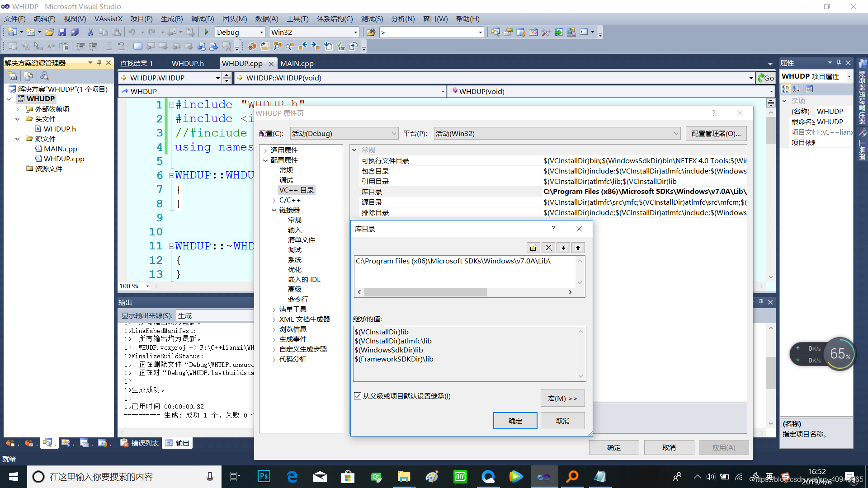868x488 pixels.
Task: Confirm the 库目录 dialog with 确定
Action: click(515, 421)
